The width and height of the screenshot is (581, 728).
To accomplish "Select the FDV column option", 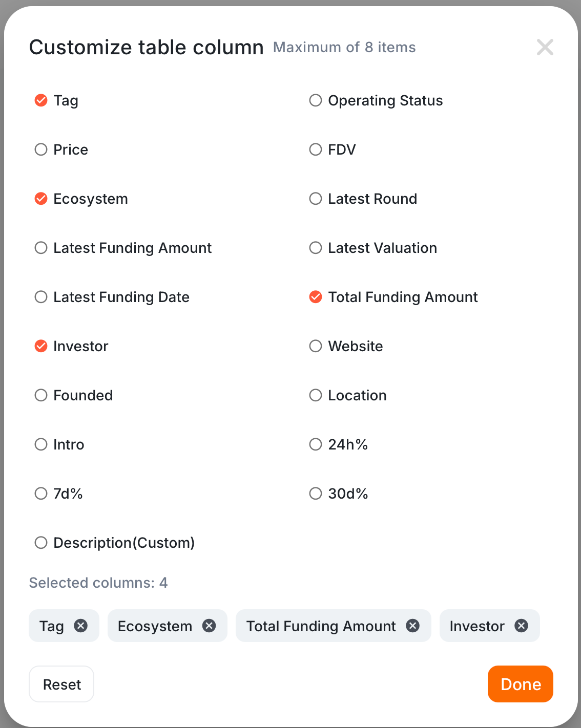I will pos(316,149).
